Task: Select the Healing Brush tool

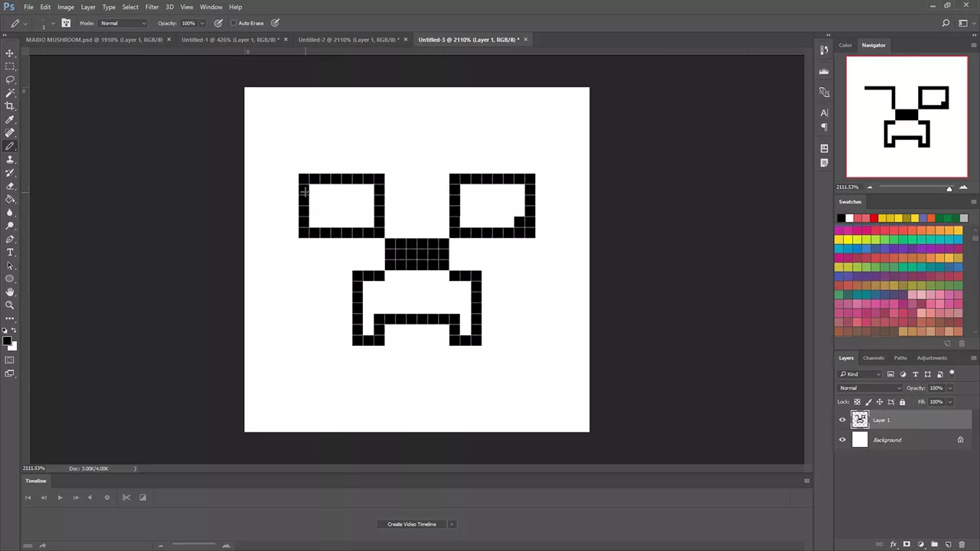Action: (10, 132)
